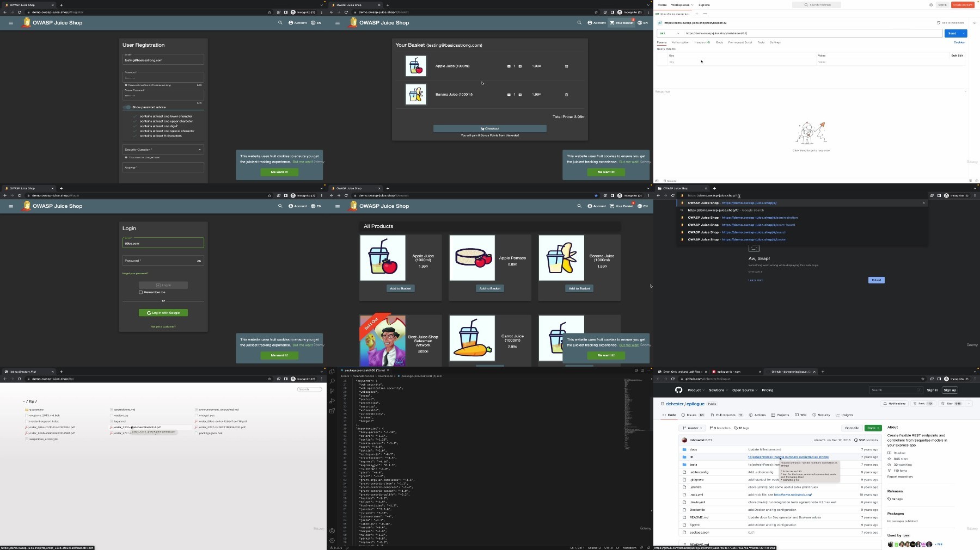980x550 pixels.
Task: Open VS Code Search view
Action: (x=332, y=381)
